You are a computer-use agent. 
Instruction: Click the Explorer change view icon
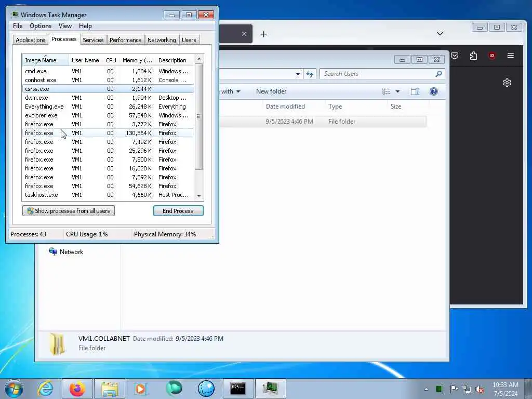[387, 91]
